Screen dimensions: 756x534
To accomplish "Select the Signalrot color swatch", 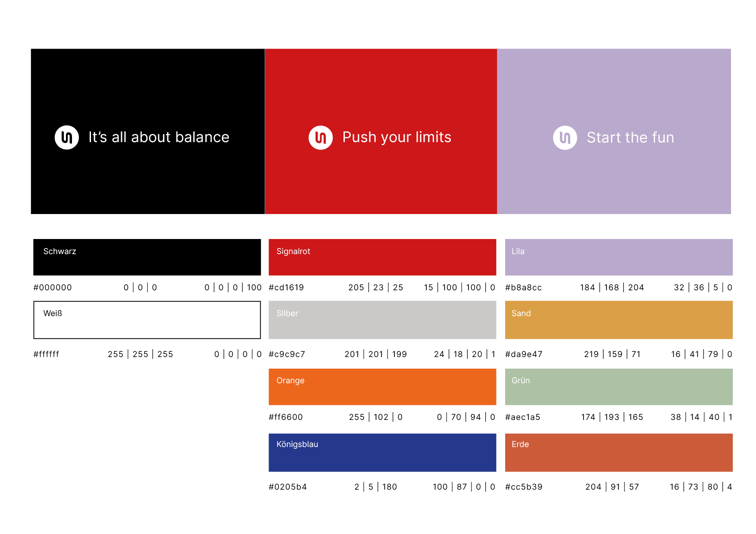I will [382, 257].
